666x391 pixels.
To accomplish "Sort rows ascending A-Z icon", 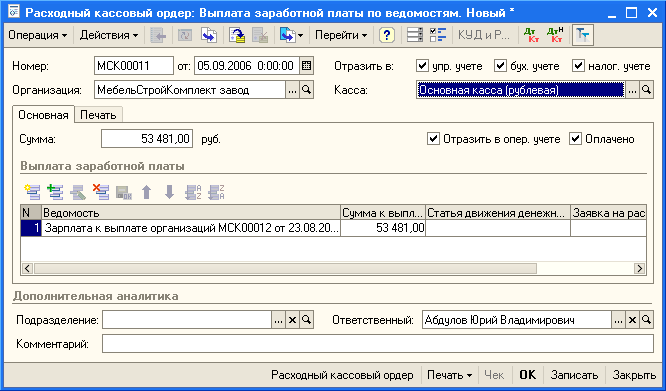I will [193, 192].
